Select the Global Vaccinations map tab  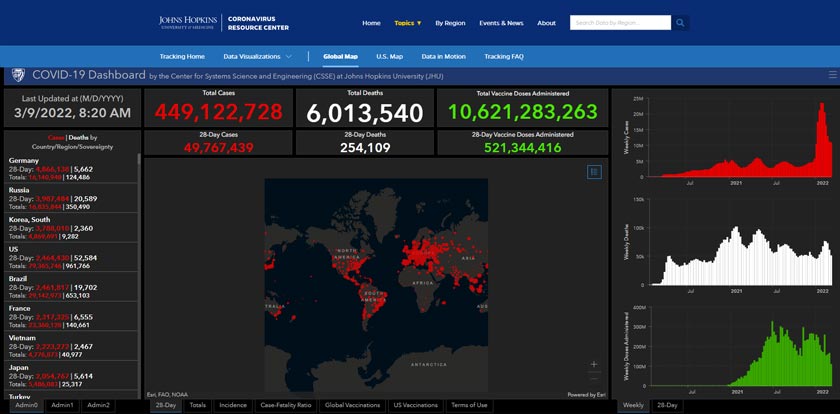coord(352,405)
